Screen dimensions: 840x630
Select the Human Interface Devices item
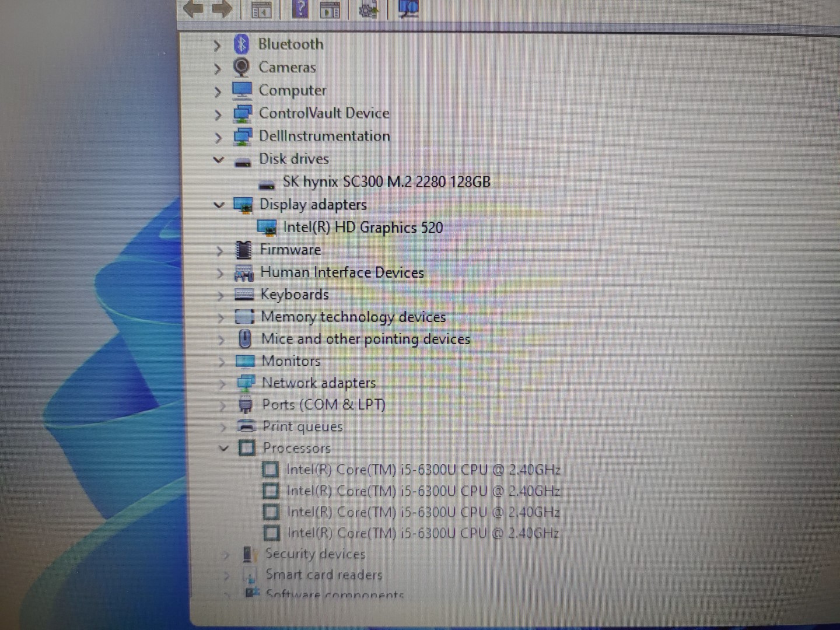pyautogui.click(x=342, y=272)
